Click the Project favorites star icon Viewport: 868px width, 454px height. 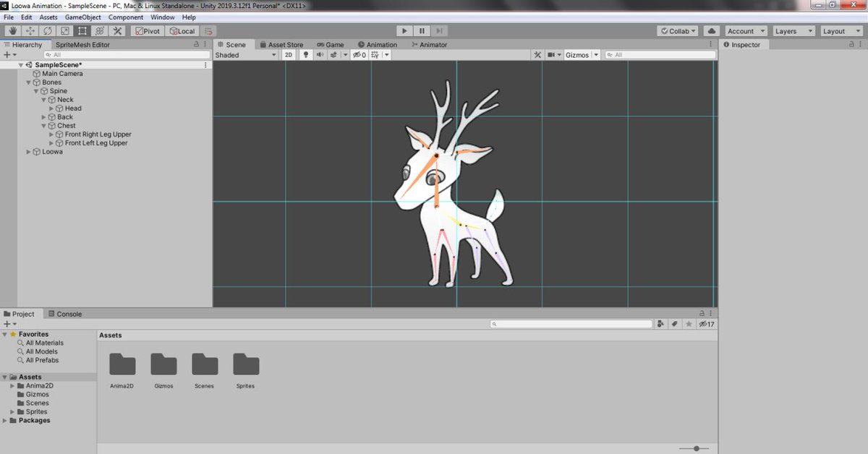point(689,324)
